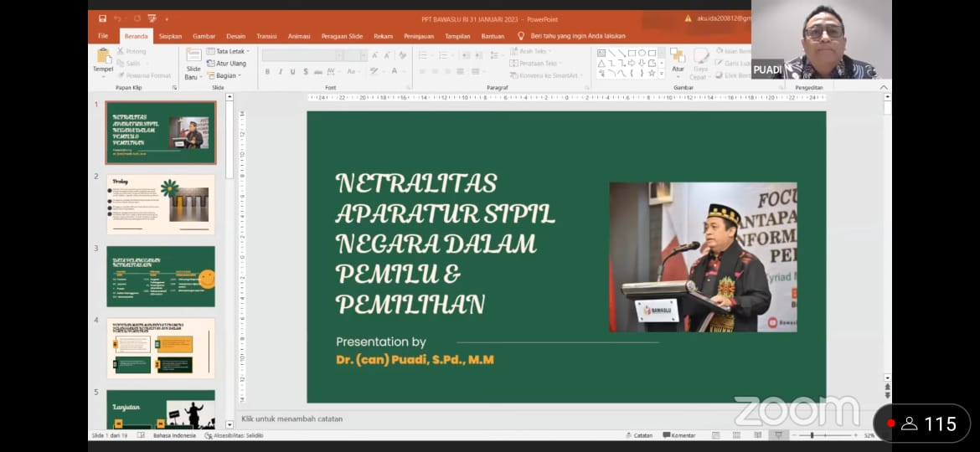Collapse the ribbon with the chevron arrow
The width and height of the screenshot is (980, 452).
[884, 87]
